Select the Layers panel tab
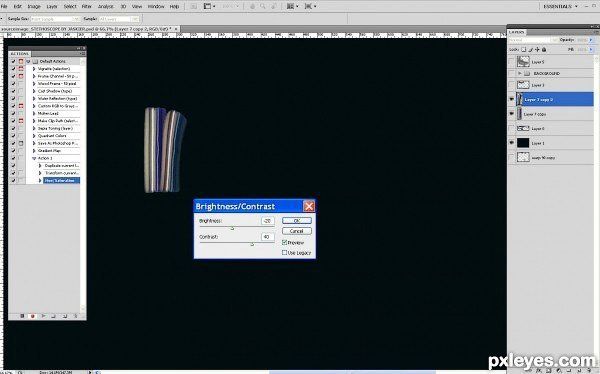This screenshot has width=600, height=374. point(517,32)
